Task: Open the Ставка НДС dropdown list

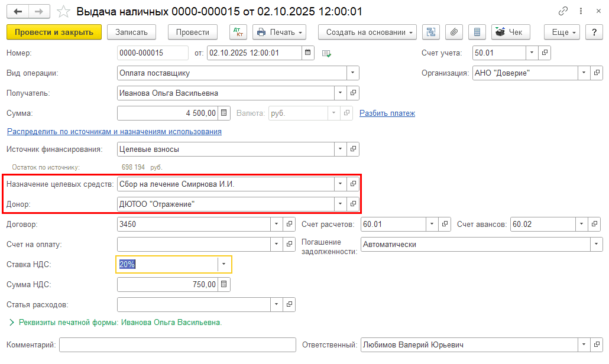Action: coord(223,265)
